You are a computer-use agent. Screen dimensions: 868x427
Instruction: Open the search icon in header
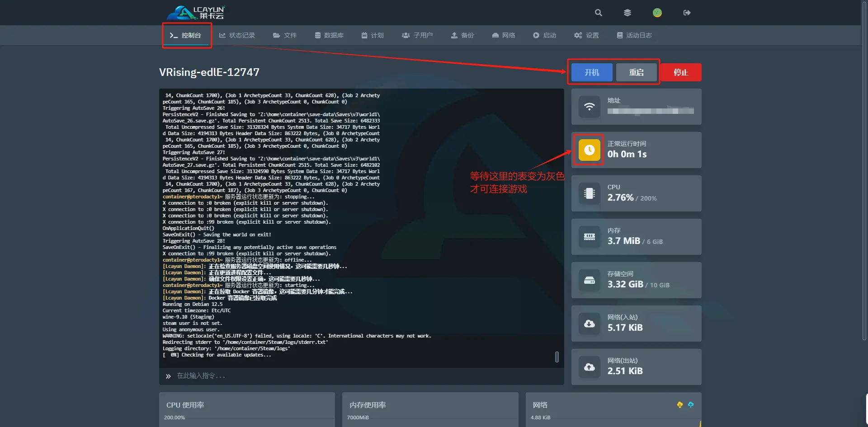[x=599, y=13]
